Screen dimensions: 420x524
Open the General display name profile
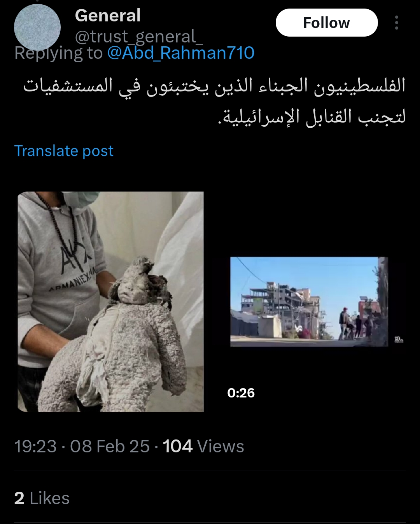(x=108, y=16)
